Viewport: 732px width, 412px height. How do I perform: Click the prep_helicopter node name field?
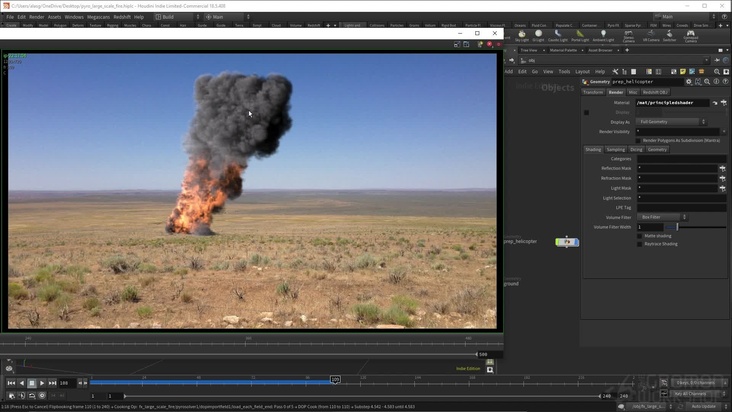(647, 82)
